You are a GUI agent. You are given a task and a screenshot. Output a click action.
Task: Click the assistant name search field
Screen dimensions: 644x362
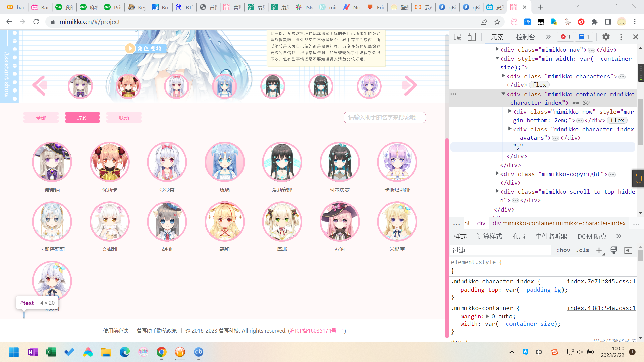[384, 118]
